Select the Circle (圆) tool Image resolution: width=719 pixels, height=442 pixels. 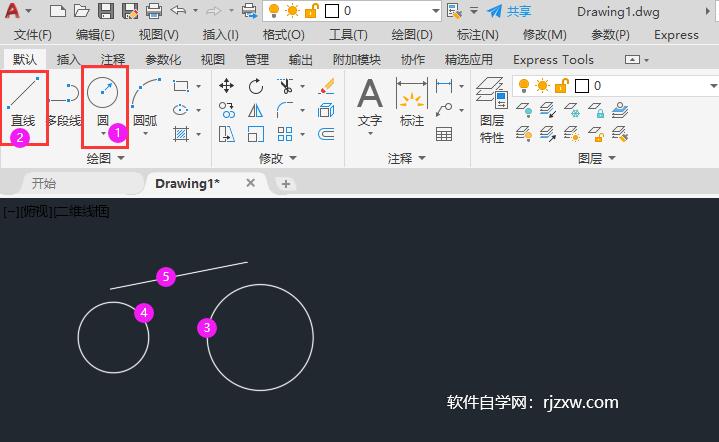[103, 102]
